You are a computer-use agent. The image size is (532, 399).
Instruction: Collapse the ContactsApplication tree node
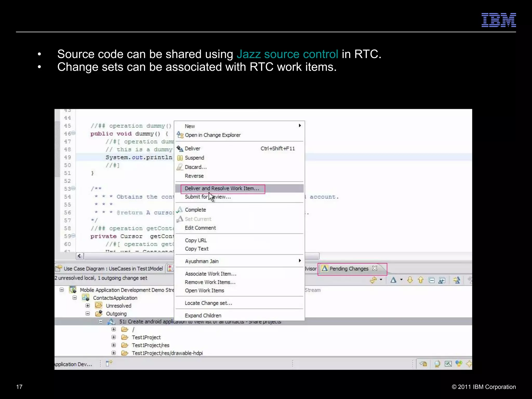(x=75, y=298)
